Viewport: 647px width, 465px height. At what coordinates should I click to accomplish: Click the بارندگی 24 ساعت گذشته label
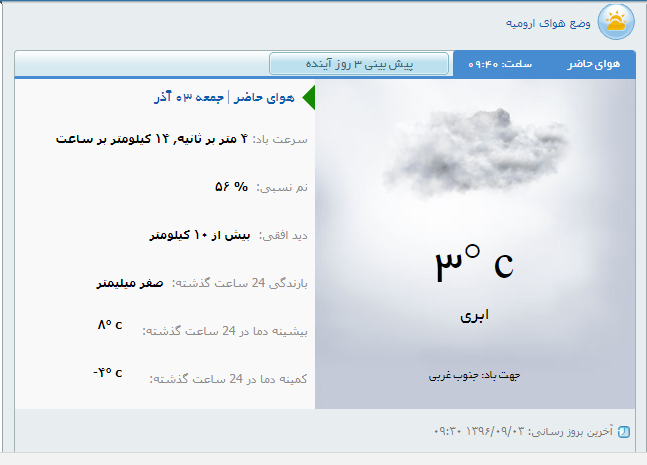pyautogui.click(x=240, y=283)
